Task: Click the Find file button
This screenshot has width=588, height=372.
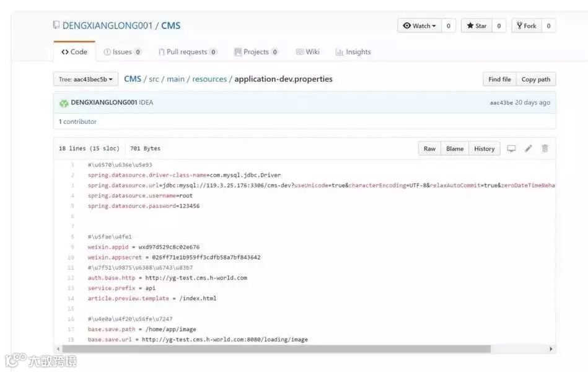Action: tap(499, 79)
